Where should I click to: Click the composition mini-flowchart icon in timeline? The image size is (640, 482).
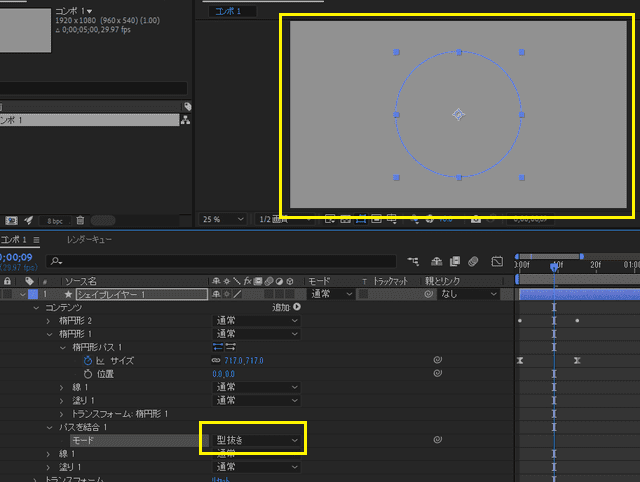click(x=413, y=261)
